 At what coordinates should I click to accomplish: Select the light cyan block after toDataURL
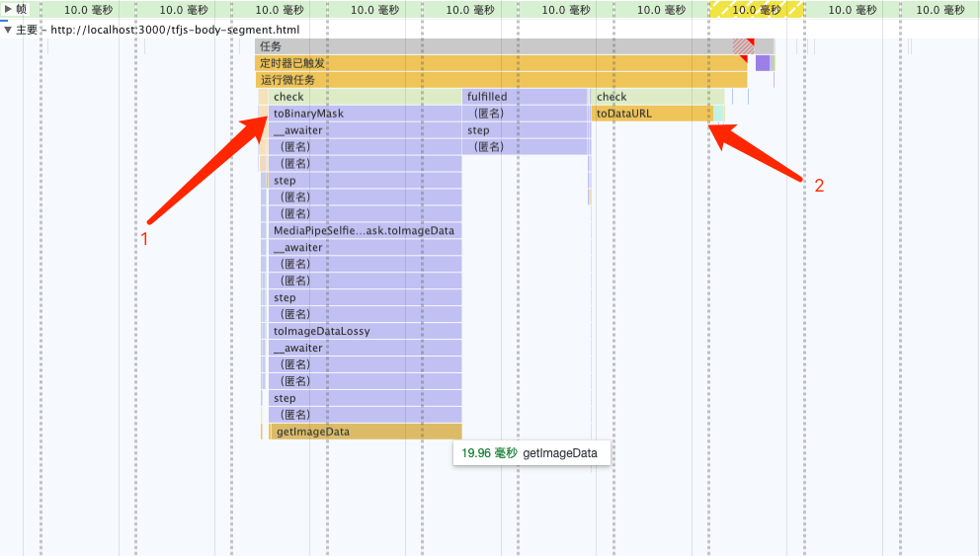point(719,114)
